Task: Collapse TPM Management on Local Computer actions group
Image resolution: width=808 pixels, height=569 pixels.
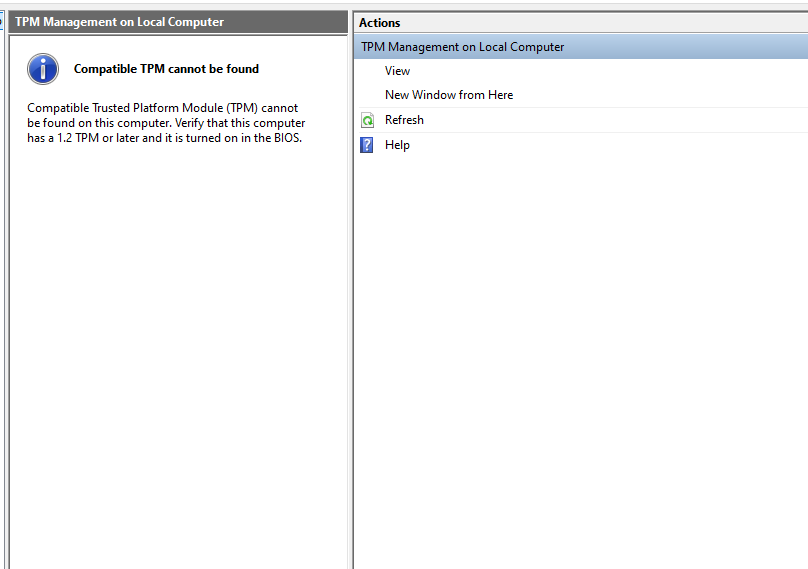Action: (x=581, y=47)
